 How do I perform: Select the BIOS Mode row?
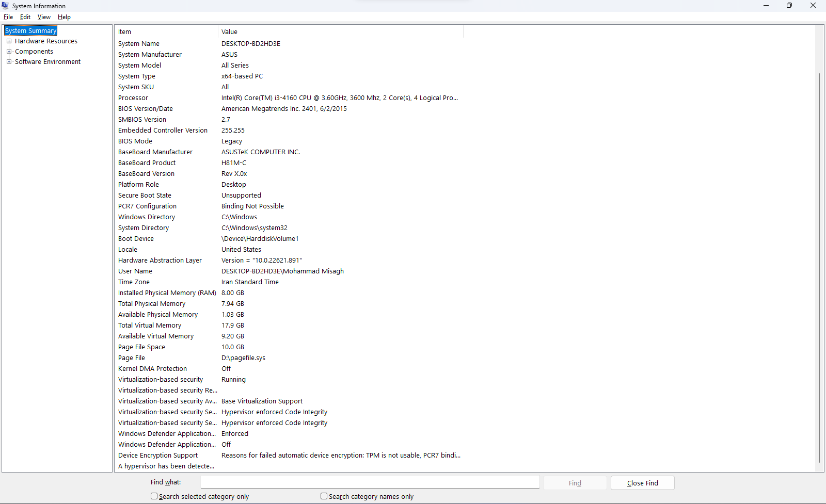(289, 141)
